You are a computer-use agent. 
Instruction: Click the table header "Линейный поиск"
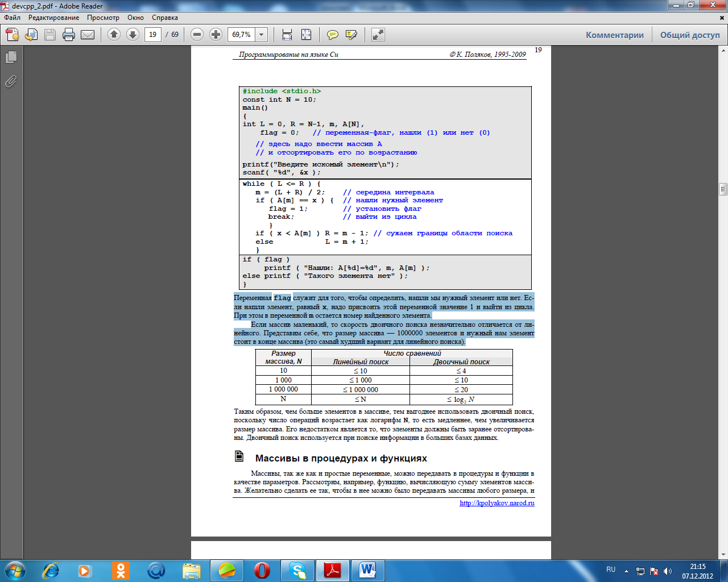click(361, 361)
